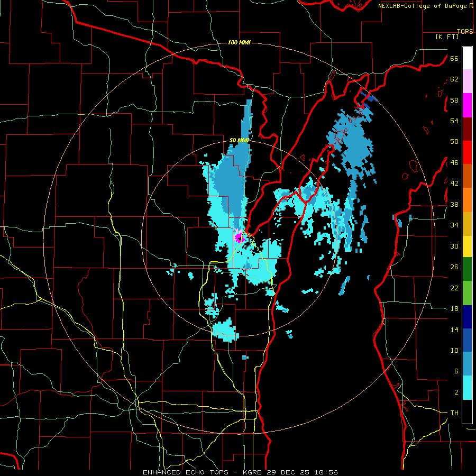Select the '38' legend value
Screen dimensions: 476x476
point(454,204)
